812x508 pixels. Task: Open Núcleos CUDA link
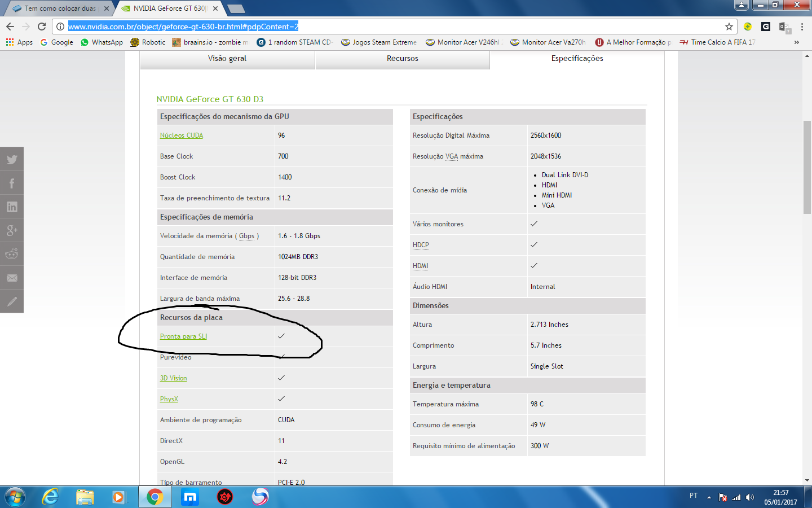182,135
